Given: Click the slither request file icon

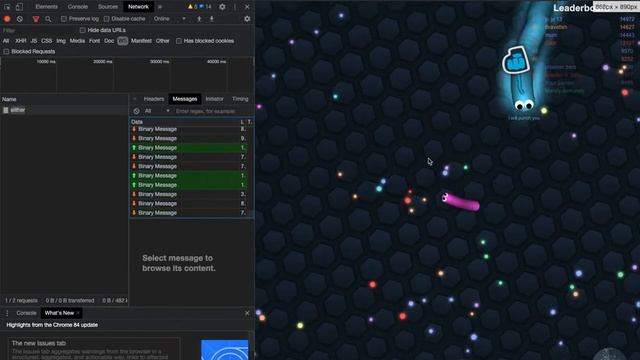Looking at the screenshot, I should 6,110.
